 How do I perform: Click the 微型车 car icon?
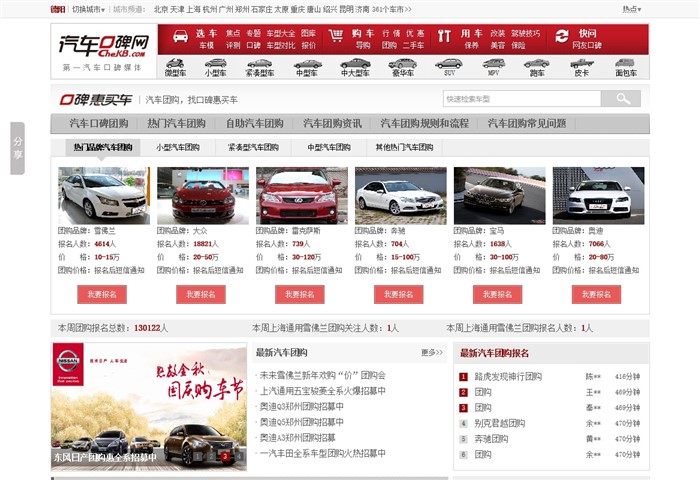[x=175, y=63]
